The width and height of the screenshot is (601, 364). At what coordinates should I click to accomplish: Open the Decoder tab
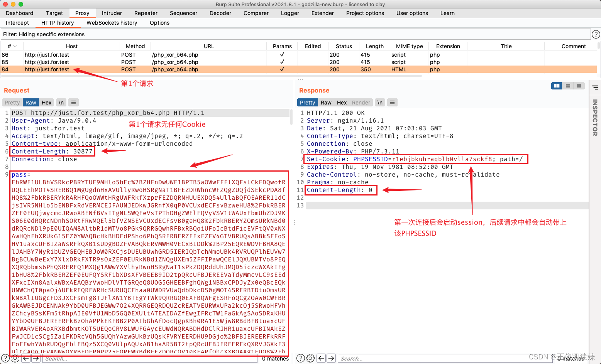point(220,13)
